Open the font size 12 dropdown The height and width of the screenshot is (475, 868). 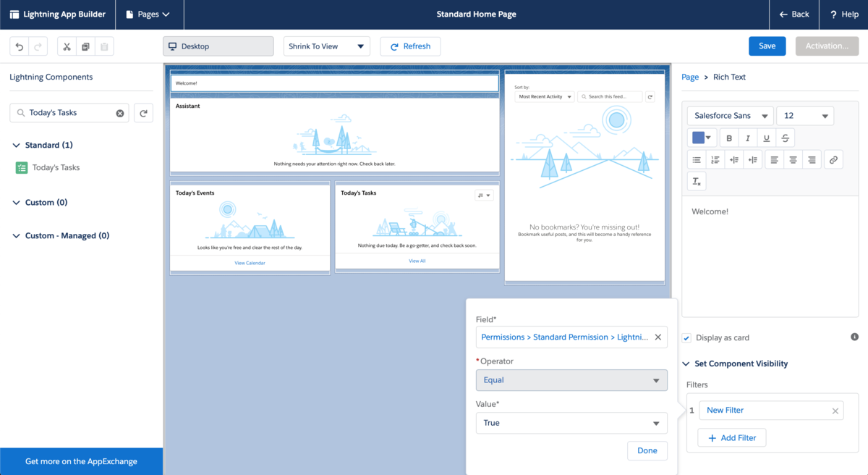[x=805, y=116]
